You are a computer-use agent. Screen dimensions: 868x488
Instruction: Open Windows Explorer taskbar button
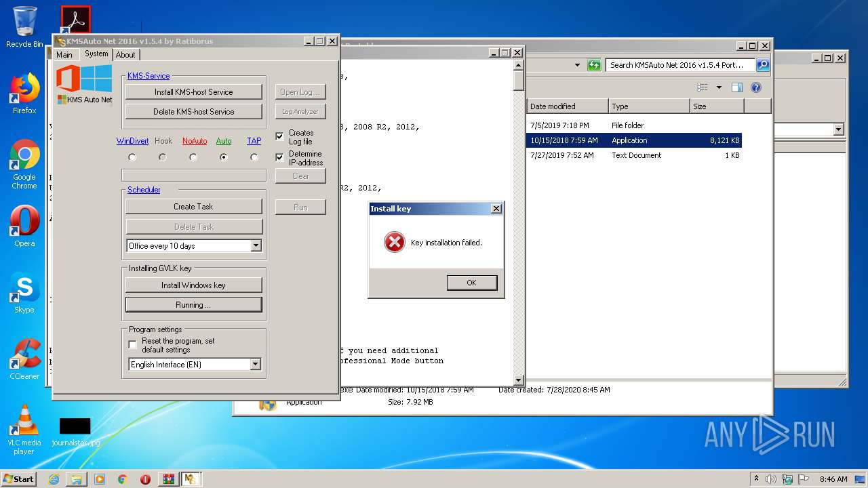coord(77,479)
